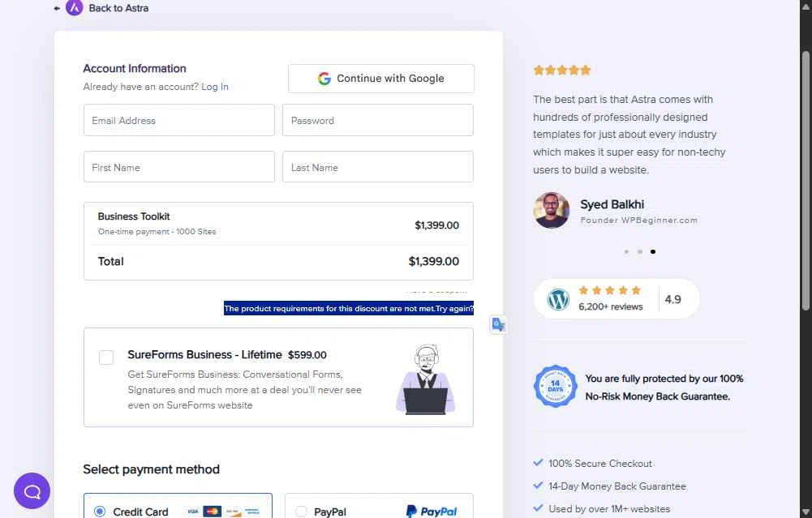Click the 4.9 rating value

click(672, 299)
